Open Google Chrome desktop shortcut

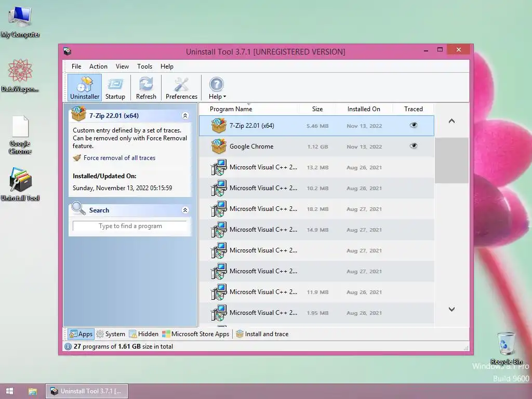click(20, 135)
